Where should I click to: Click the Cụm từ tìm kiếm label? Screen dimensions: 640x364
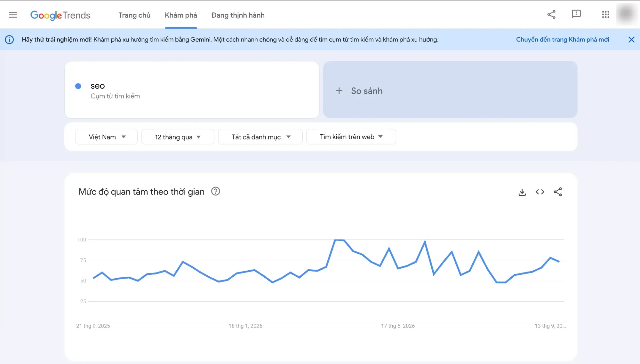(x=115, y=96)
